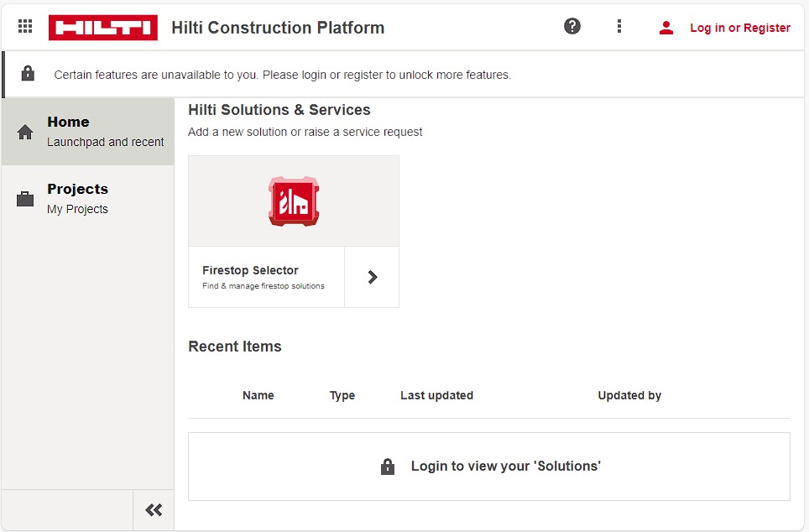Viewport: 809px width, 532px height.
Task: Sort by Name column header
Action: pos(258,395)
